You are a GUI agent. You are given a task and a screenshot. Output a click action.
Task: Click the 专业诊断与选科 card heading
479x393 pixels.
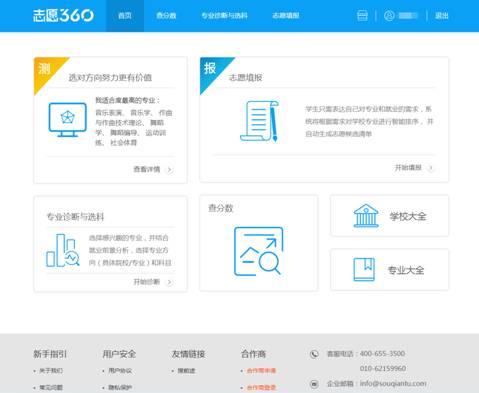[x=75, y=217]
